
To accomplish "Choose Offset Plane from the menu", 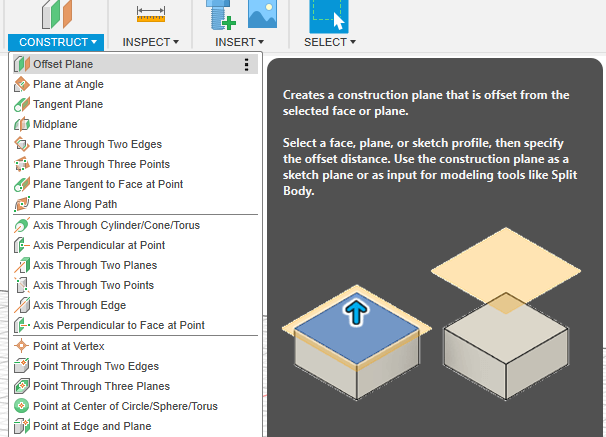I will pyautogui.click(x=135, y=64).
